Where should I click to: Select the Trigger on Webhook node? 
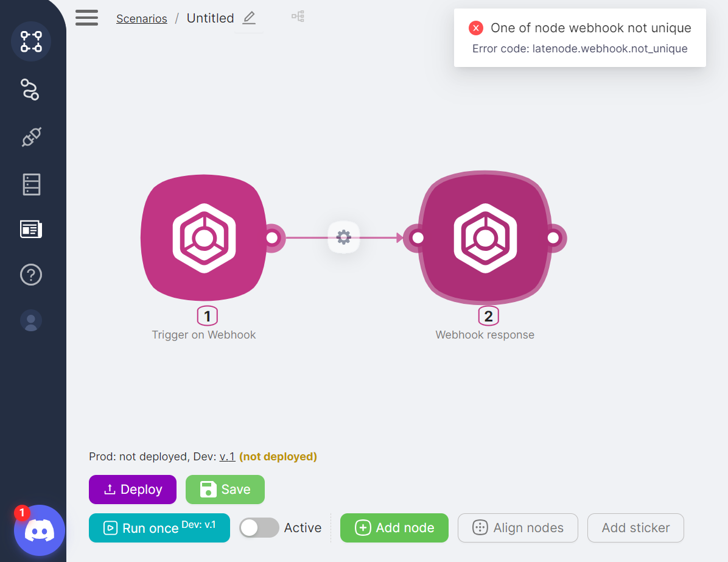tap(203, 238)
